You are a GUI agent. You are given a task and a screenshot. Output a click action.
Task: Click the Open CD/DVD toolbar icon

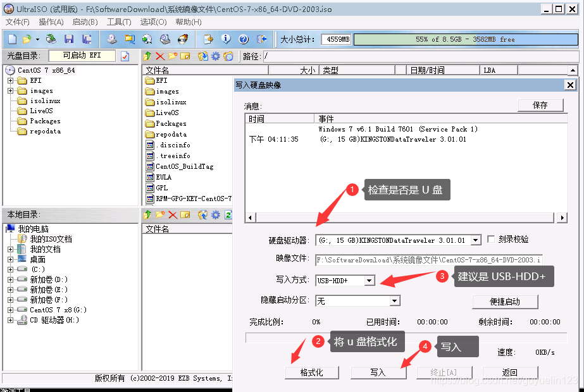51,39
